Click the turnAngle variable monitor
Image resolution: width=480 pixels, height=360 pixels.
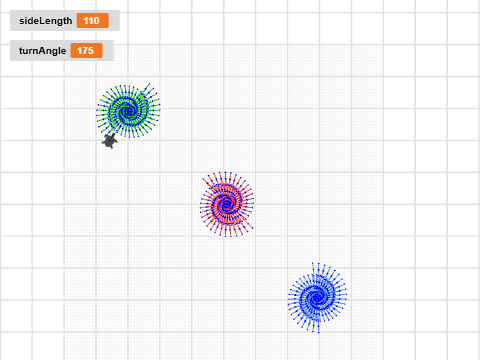62,51
